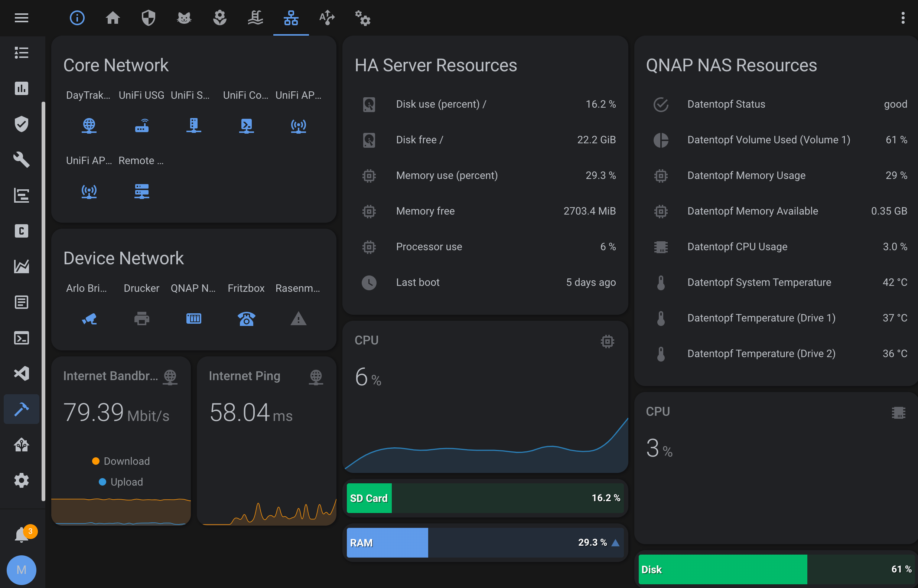Viewport: 918px width, 588px height.
Task: Open the three-dot overflow menu
Action: [903, 17]
